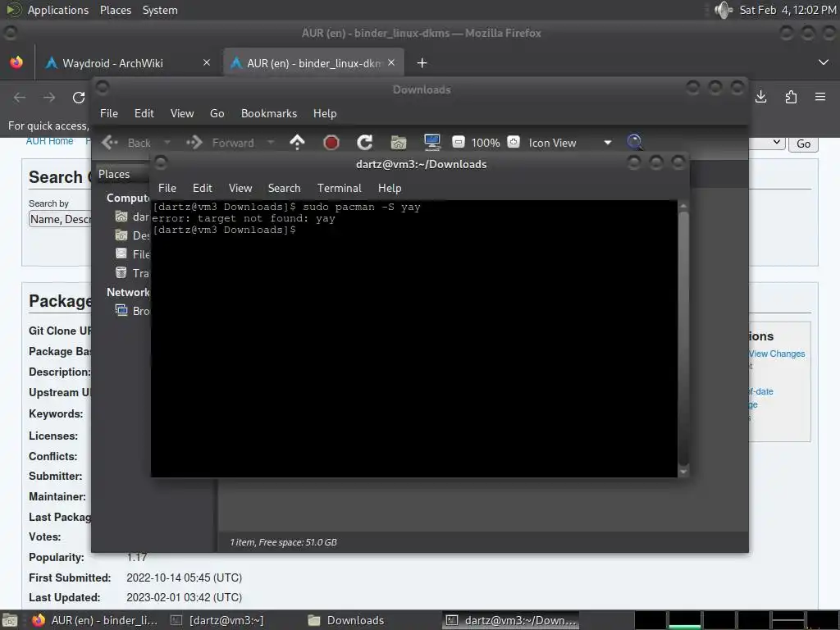The image size is (840, 630).
Task: Switch to AUR Firefox window in taskbar
Action: [x=94, y=620]
